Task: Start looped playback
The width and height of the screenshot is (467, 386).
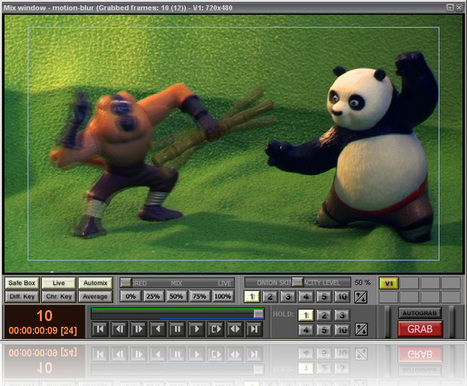Action: click(216, 329)
